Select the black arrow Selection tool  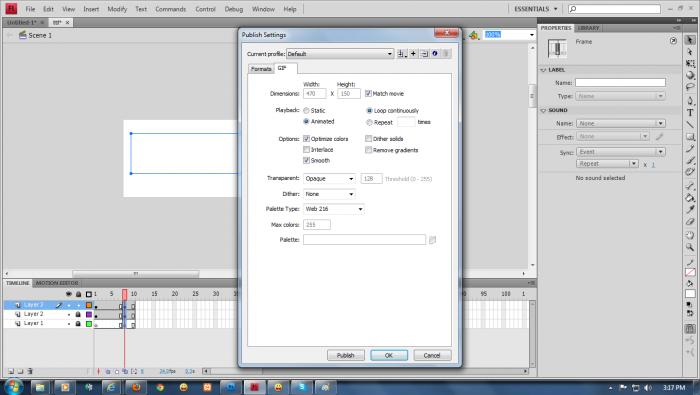pos(690,40)
